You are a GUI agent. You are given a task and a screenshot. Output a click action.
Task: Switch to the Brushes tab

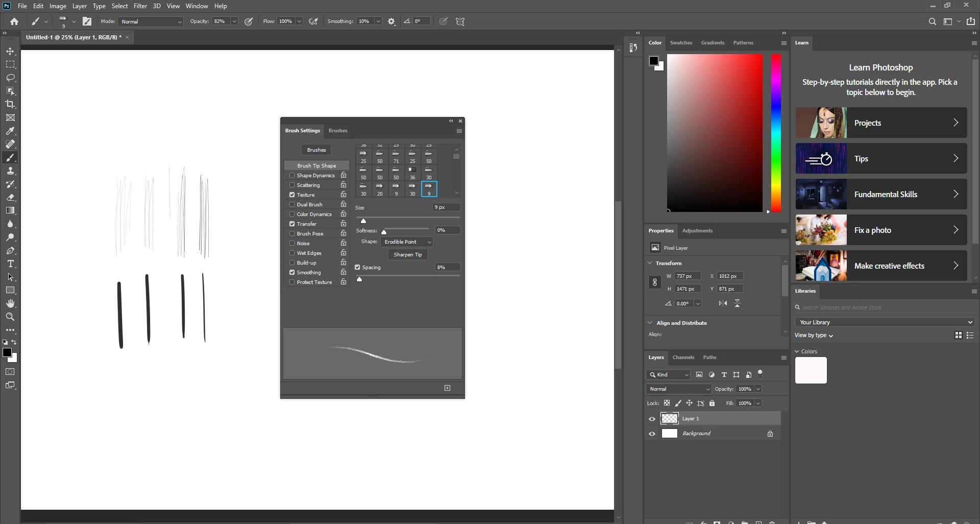338,131
